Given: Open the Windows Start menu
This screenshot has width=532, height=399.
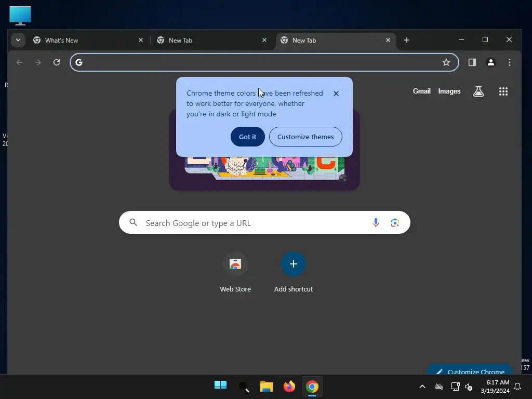Looking at the screenshot, I should click(220, 386).
